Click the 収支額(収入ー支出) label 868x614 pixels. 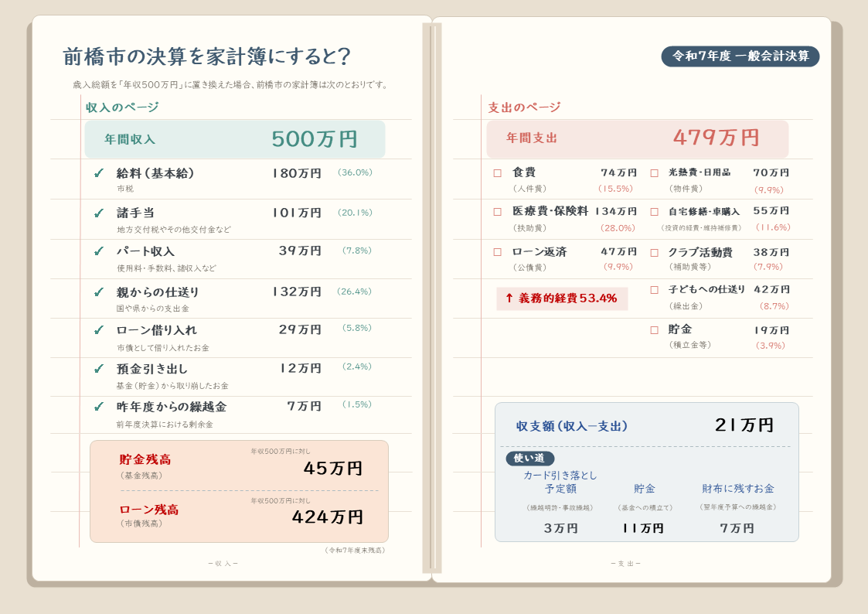(572, 426)
